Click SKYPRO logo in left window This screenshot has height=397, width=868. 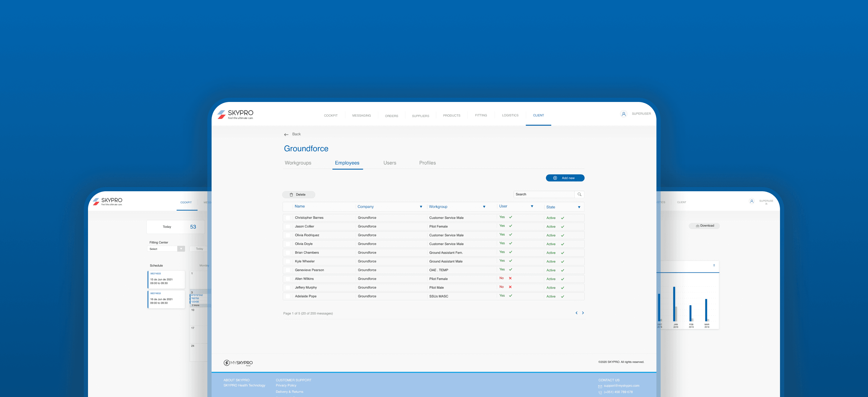coord(108,202)
